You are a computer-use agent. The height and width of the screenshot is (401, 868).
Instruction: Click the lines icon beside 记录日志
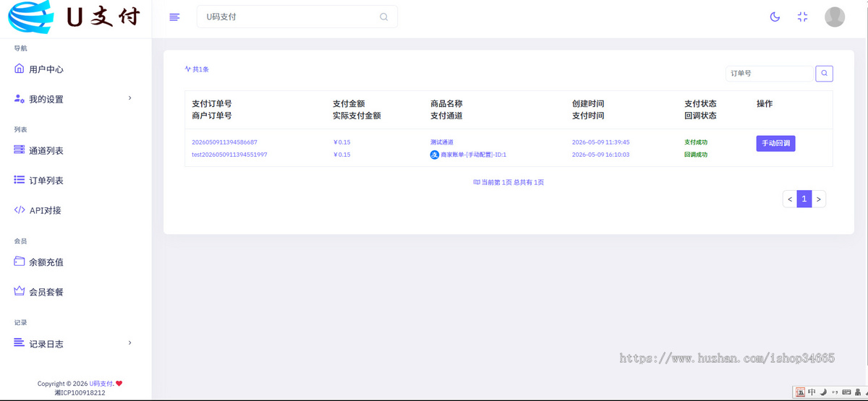pos(20,342)
